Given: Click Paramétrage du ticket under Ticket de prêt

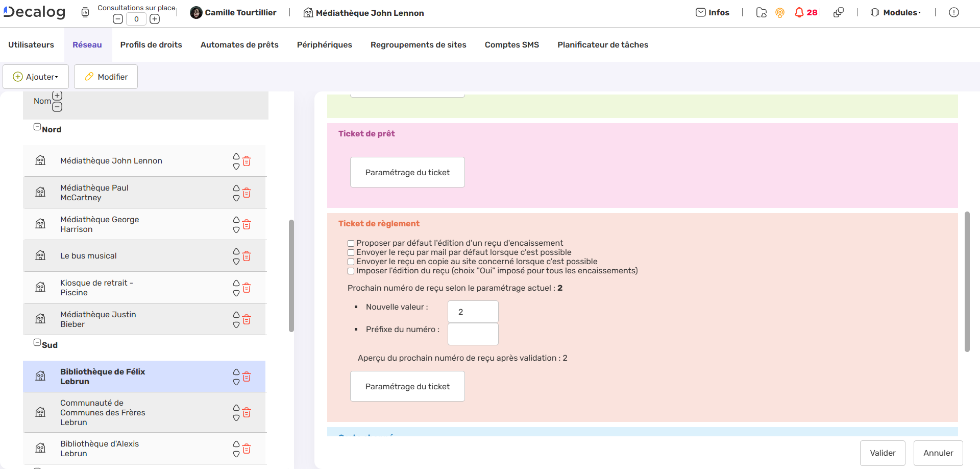Looking at the screenshot, I should [x=407, y=172].
